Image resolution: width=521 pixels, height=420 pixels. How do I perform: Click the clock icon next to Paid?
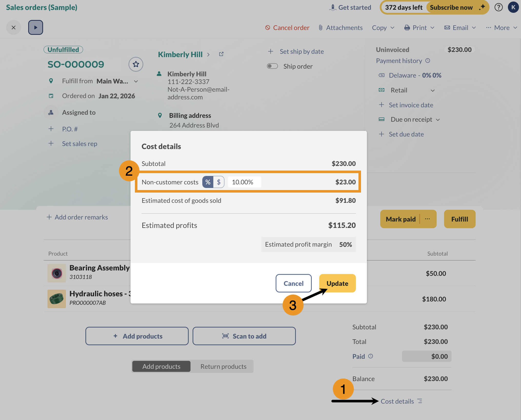(370, 356)
